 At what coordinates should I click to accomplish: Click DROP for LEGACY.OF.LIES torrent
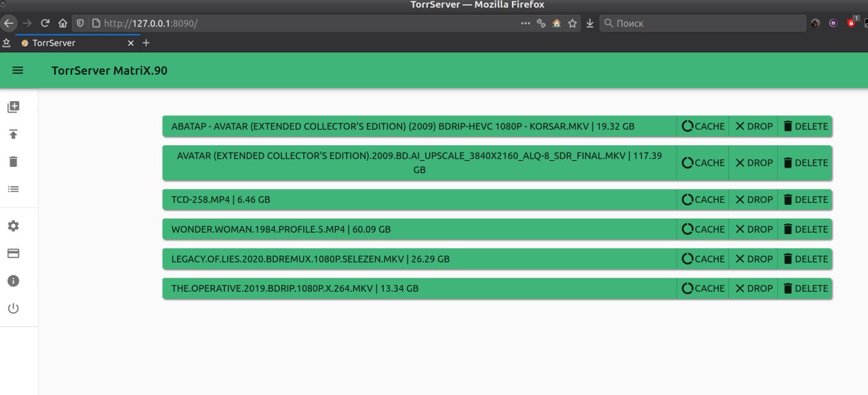click(x=753, y=259)
